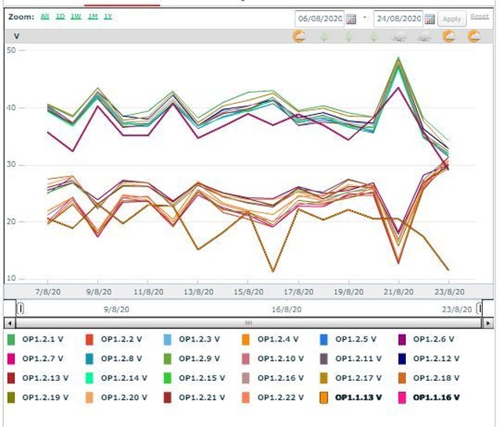
Task: Toggle the OP1.2.1 V series legend
Action: click(x=35, y=340)
